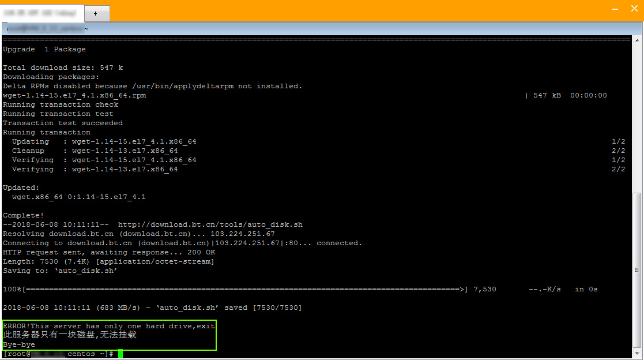The width and height of the screenshot is (644, 360).
Task: Click "Saving to: 'auto_disk.sh'" line
Action: click(x=60, y=271)
